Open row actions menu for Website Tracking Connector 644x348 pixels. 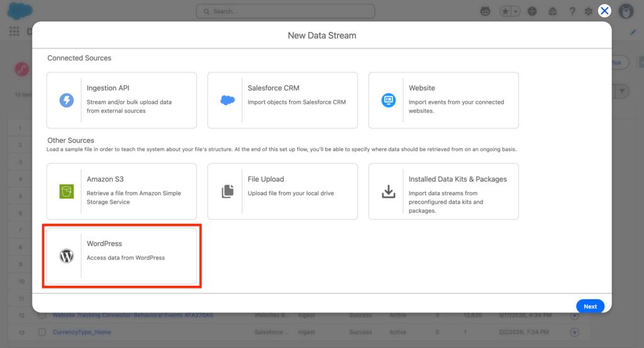[x=574, y=315]
